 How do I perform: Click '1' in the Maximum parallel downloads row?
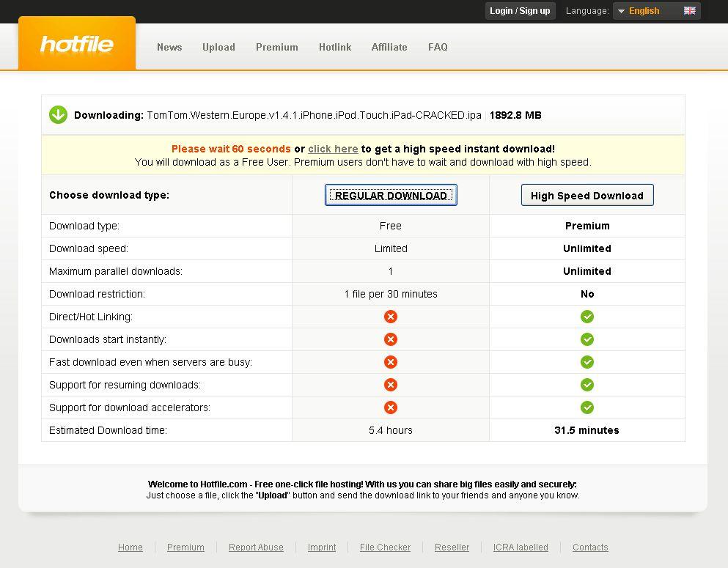391,271
